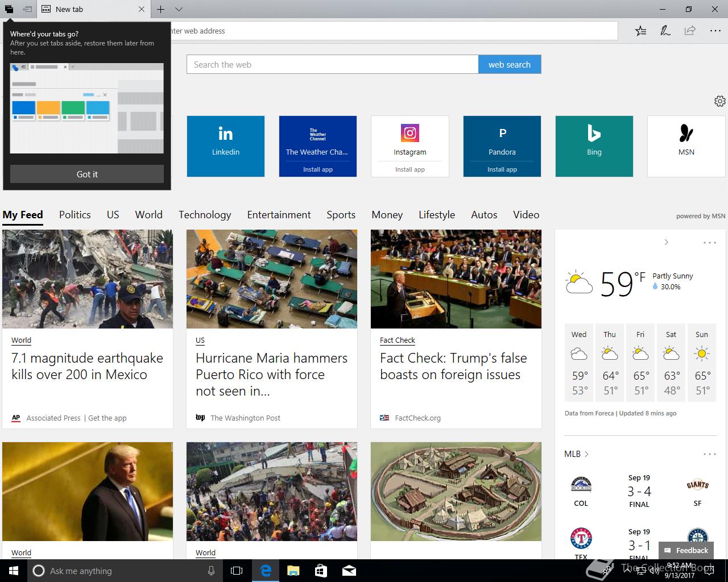Dismiss the tip with Got it
This screenshot has height=582, width=728.
87,174
